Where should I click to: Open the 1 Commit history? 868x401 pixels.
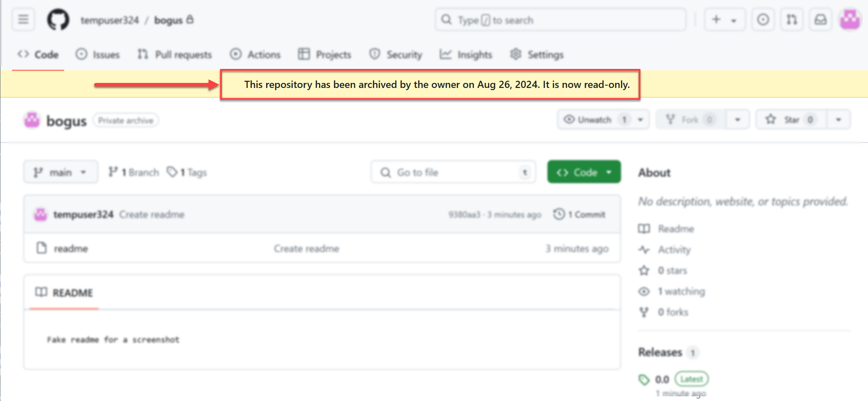point(579,214)
